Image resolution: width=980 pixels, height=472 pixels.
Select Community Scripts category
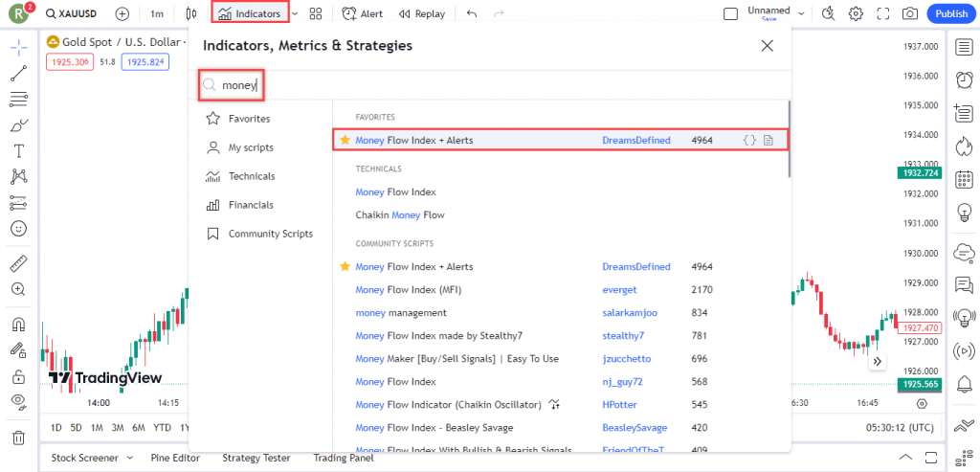(x=259, y=234)
